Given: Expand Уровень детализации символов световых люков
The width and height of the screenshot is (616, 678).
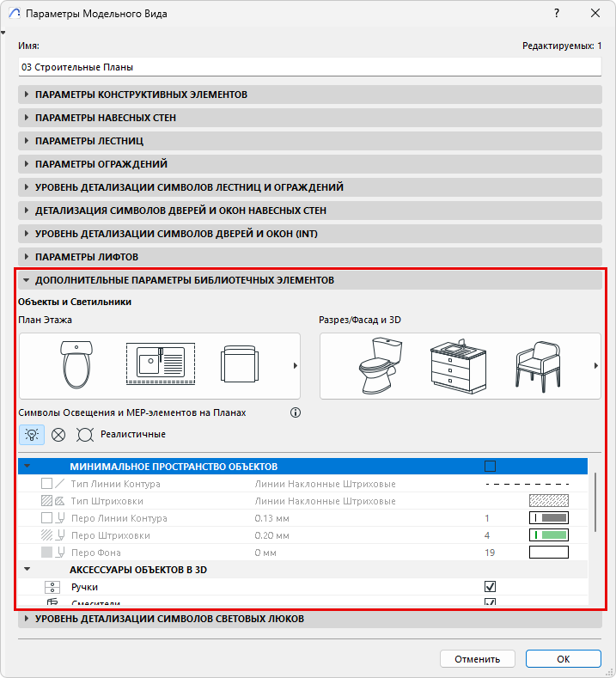Looking at the screenshot, I should tap(310, 619).
